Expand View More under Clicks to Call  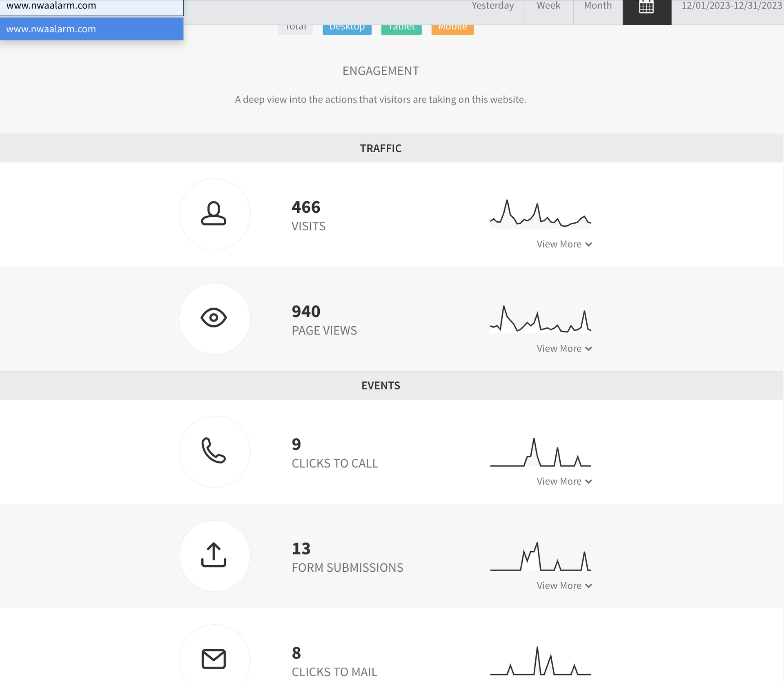(564, 481)
